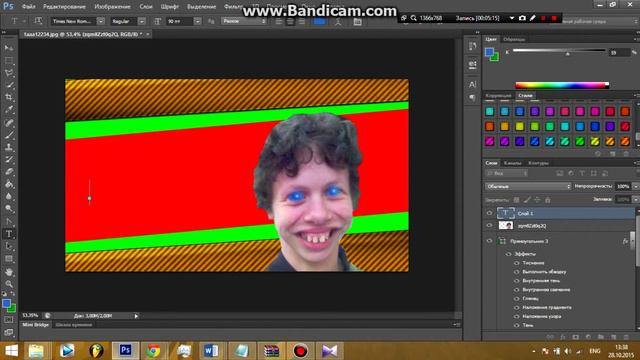640x360 pixels.
Task: Open Word from the taskbar
Action: (211, 351)
